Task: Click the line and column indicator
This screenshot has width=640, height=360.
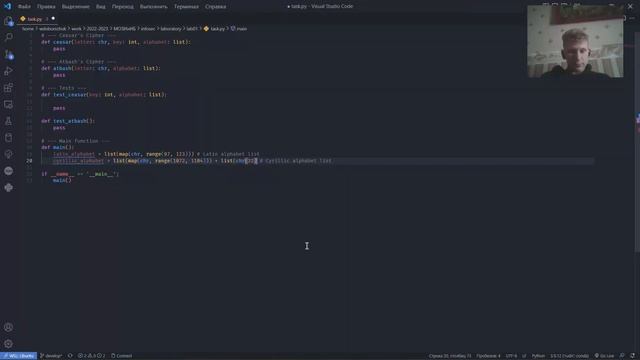Action: (x=450, y=356)
